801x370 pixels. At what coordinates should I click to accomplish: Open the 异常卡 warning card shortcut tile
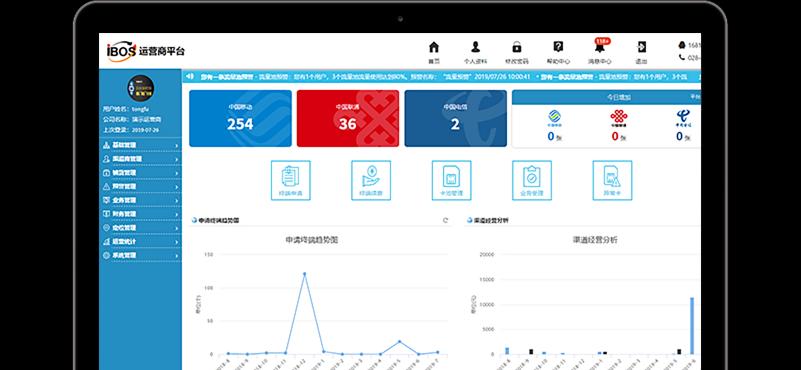pos(612,180)
